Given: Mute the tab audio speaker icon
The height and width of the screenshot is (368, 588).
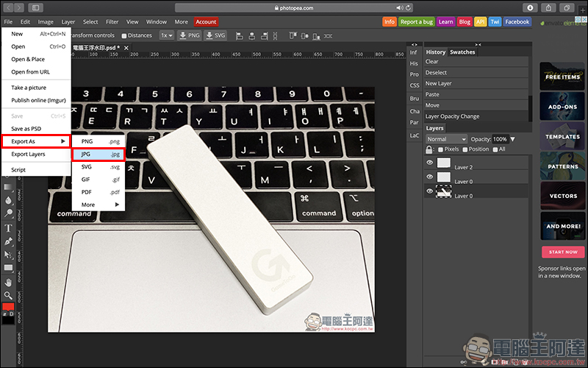Looking at the screenshot, I should tap(400, 7).
